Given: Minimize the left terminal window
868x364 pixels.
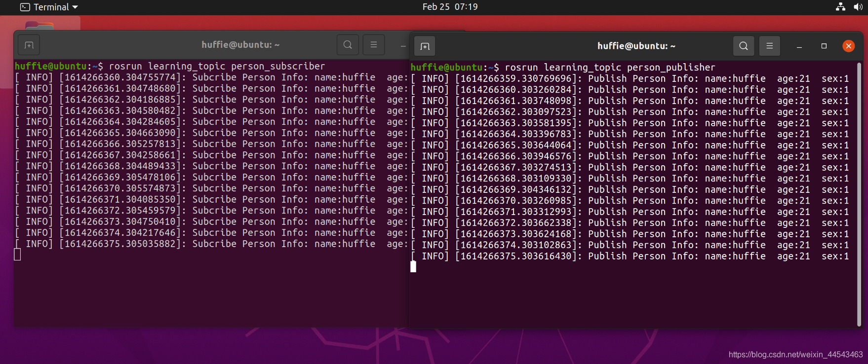Looking at the screenshot, I should 403,45.
